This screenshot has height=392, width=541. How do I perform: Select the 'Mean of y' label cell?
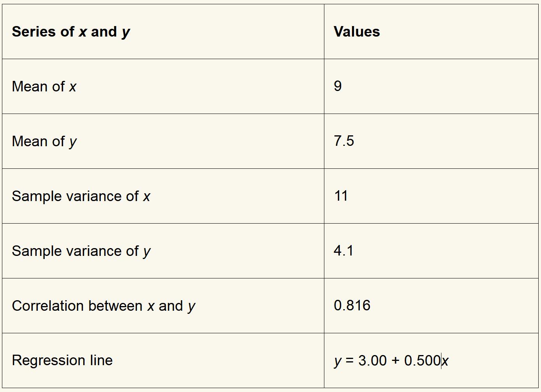(44, 142)
